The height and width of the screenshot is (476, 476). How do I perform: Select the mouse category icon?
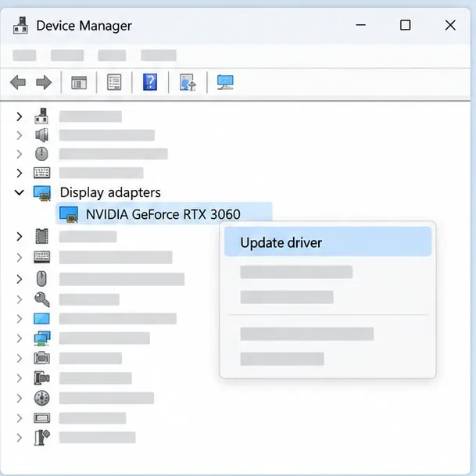point(41,279)
